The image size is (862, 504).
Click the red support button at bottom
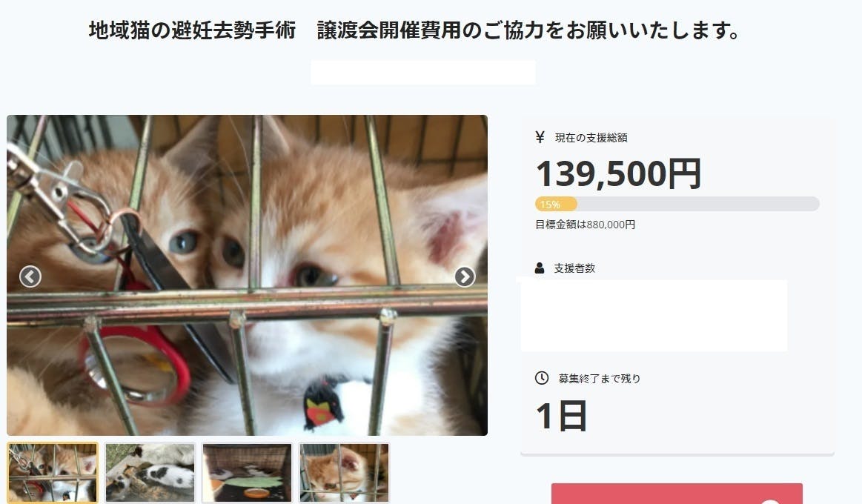tap(677, 494)
